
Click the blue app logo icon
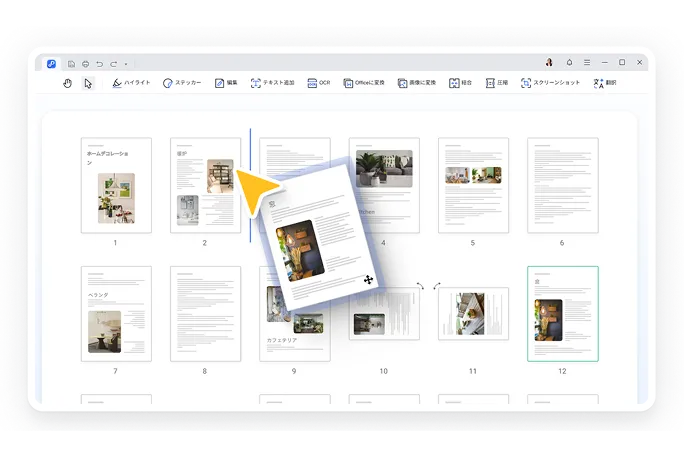[51, 64]
